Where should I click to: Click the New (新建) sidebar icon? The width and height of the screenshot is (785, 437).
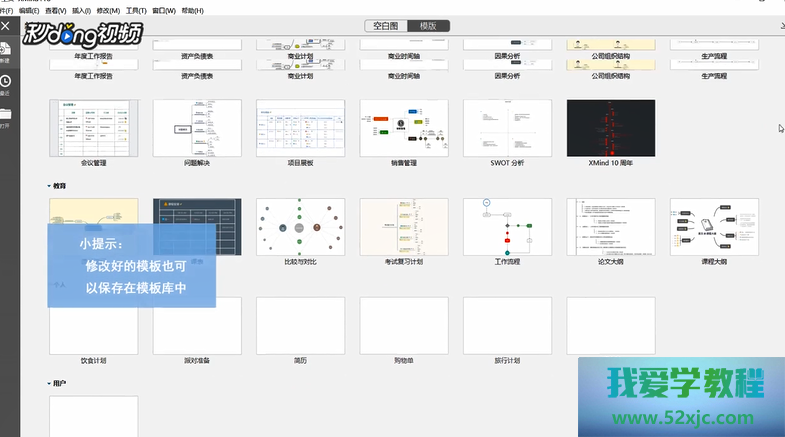tap(6, 50)
